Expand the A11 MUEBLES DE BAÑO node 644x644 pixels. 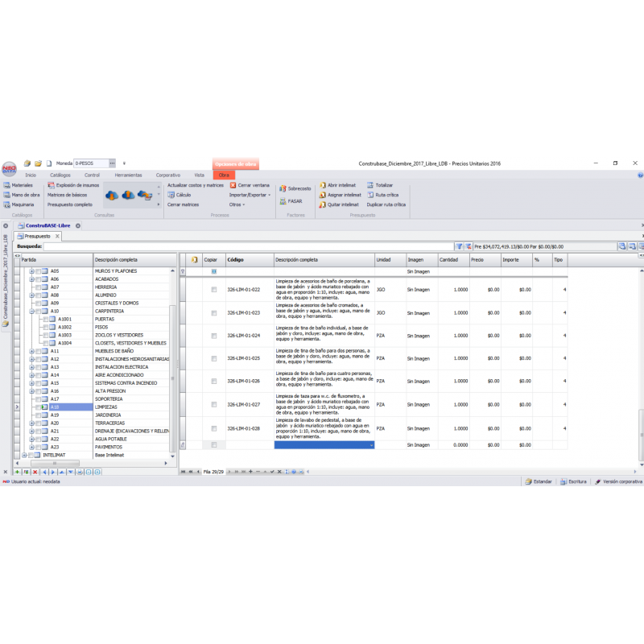31,351
